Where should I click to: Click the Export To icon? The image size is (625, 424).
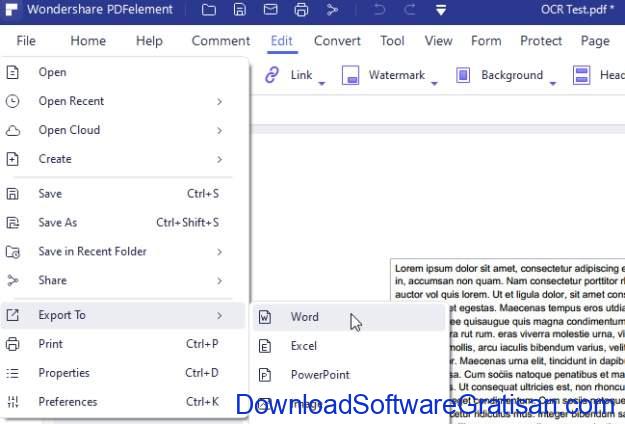(x=13, y=315)
